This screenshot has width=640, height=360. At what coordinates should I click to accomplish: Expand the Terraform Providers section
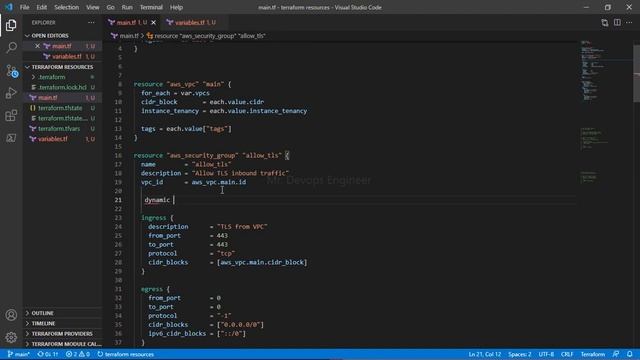[62, 334]
